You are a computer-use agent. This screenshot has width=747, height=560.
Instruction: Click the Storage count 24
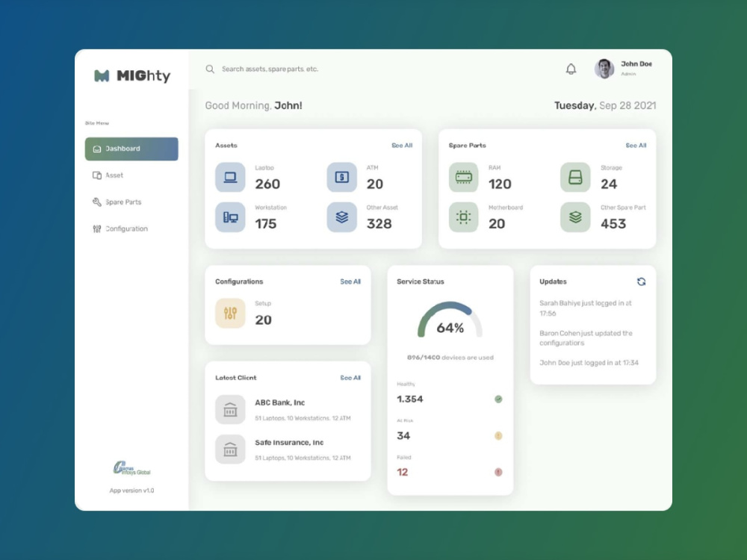[609, 184]
